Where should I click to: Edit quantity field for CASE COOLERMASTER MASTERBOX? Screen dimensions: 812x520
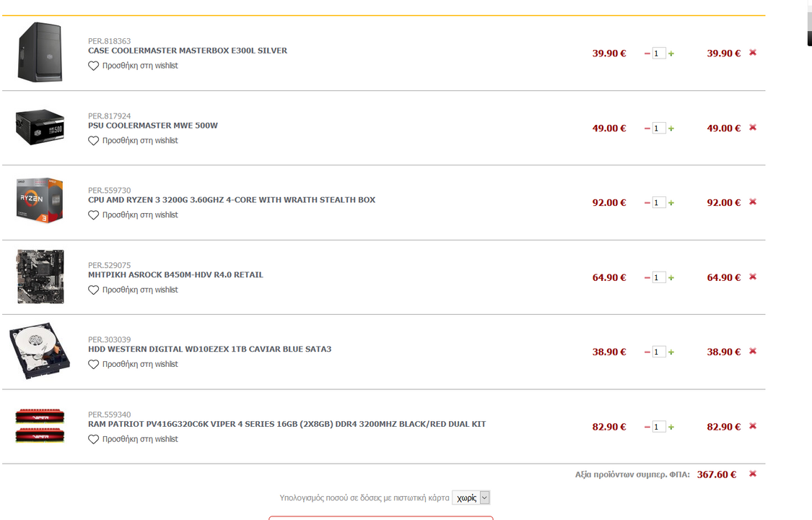(659, 53)
